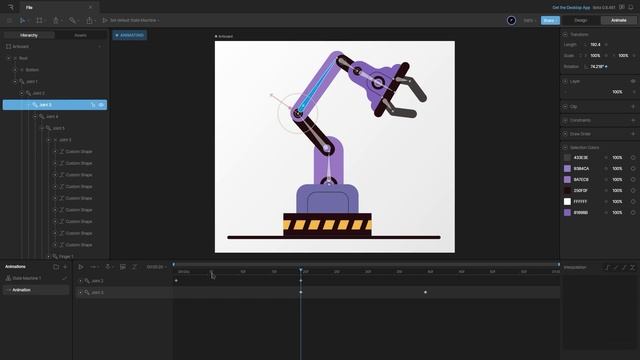
Task: Open the help docs icon
Action: click(x=622, y=7)
